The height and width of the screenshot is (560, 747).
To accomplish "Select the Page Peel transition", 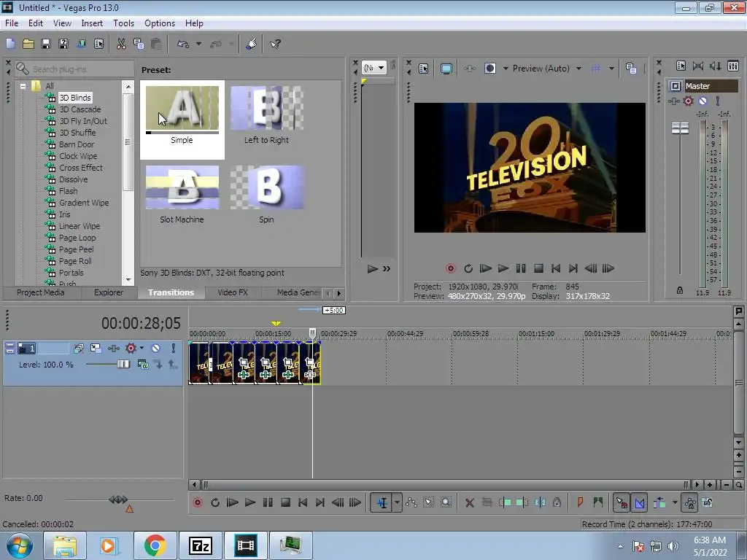I will (76, 249).
